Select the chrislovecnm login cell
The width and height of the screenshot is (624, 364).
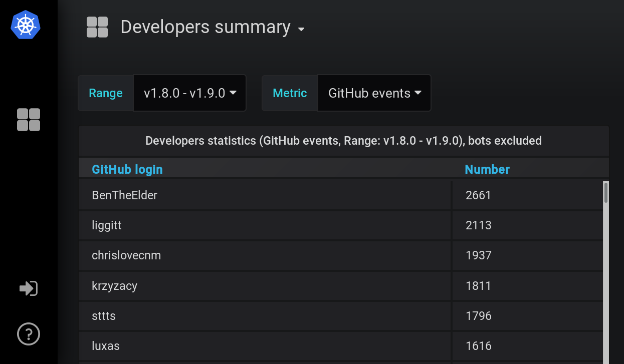coord(265,255)
